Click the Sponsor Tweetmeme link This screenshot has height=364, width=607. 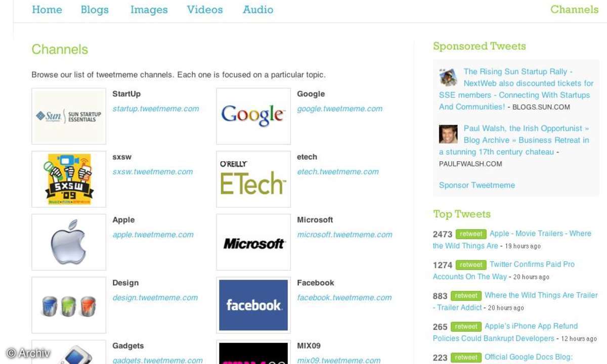[x=477, y=185]
